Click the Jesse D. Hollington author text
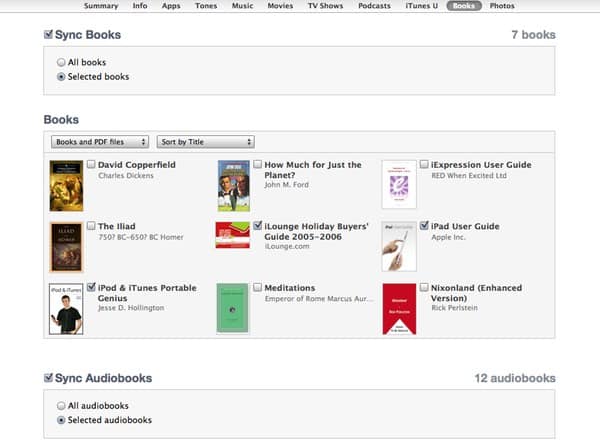Viewport: 600px width, 447px height. (131, 308)
